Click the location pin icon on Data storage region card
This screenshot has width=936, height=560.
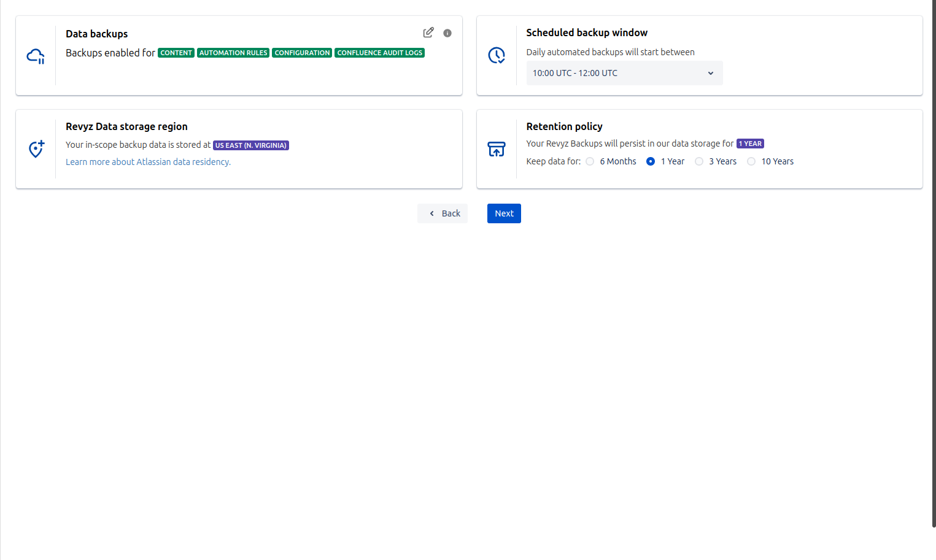(x=36, y=148)
